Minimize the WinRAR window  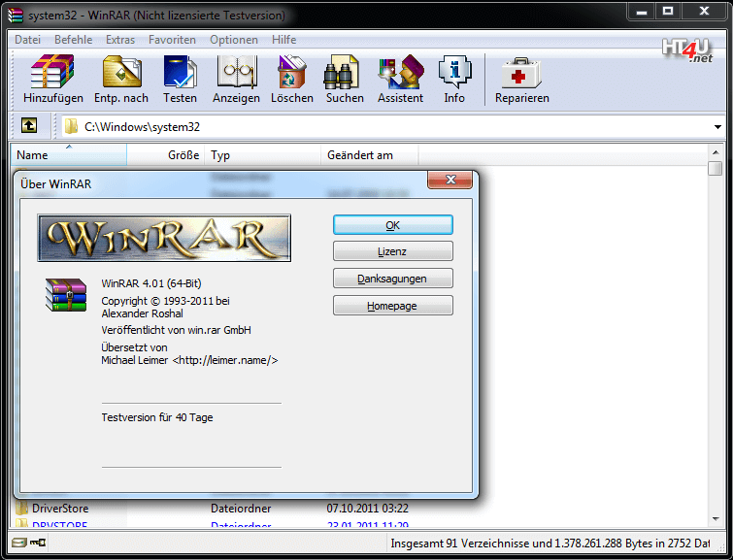point(642,12)
